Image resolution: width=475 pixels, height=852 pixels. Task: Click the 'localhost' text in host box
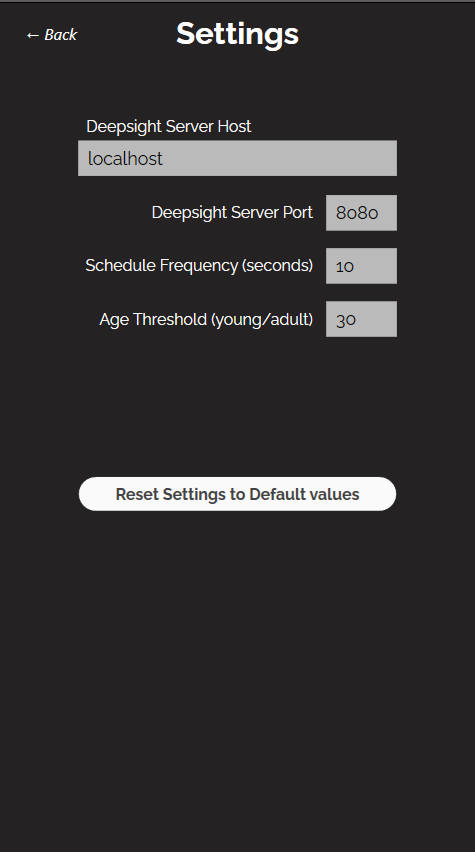pyautogui.click(x=125, y=159)
